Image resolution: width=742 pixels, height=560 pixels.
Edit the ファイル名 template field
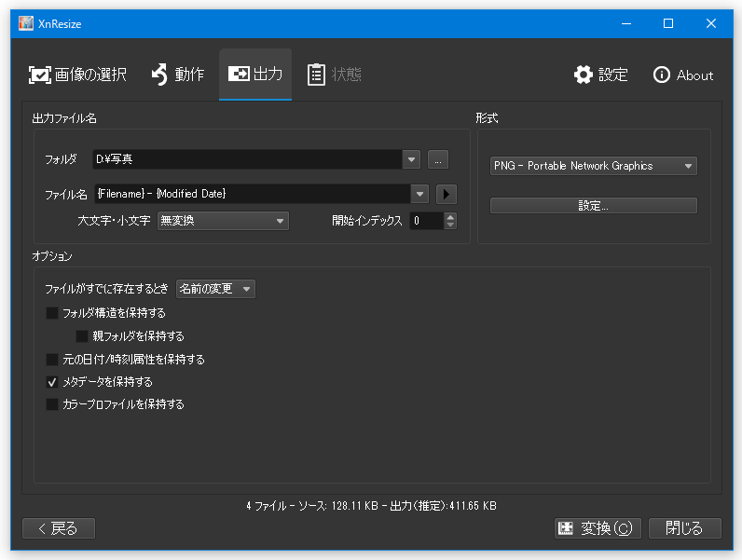[x=253, y=194]
